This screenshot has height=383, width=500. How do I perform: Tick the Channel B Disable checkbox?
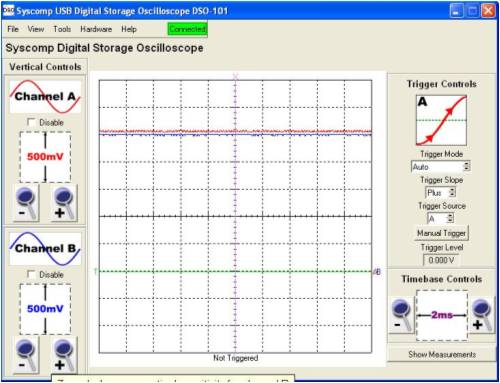pyautogui.click(x=31, y=274)
